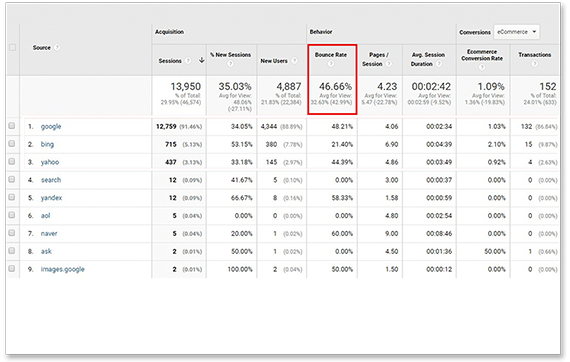Click the Conversions group label

[x=475, y=32]
